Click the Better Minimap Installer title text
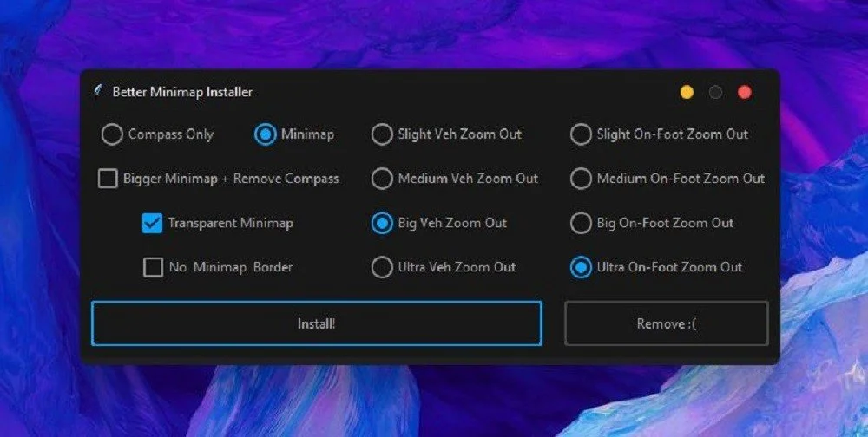The height and width of the screenshot is (437, 868). 182,92
